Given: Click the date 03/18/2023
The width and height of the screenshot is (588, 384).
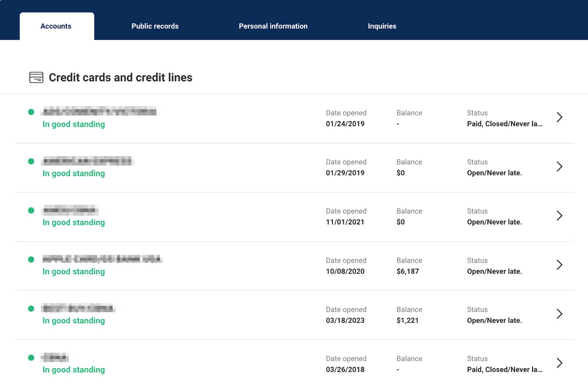Looking at the screenshot, I should pyautogui.click(x=345, y=320).
